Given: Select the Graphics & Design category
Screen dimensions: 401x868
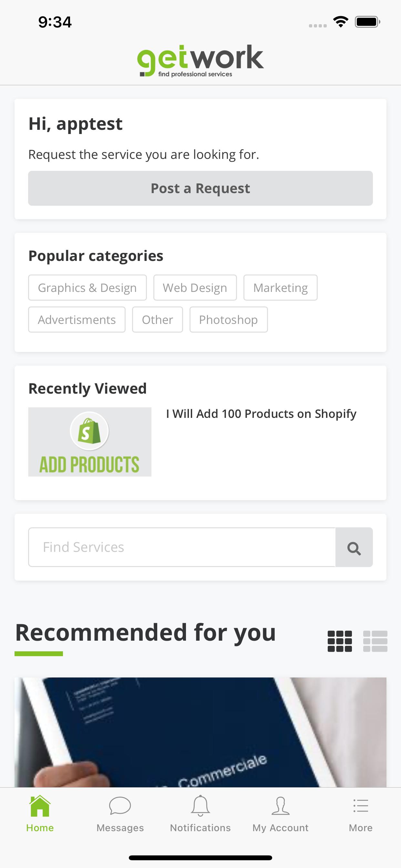Looking at the screenshot, I should [87, 288].
